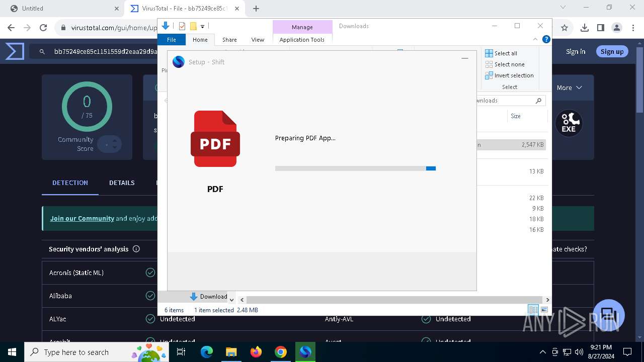Reload the VirusTotal page
644x362 pixels.
43,28
